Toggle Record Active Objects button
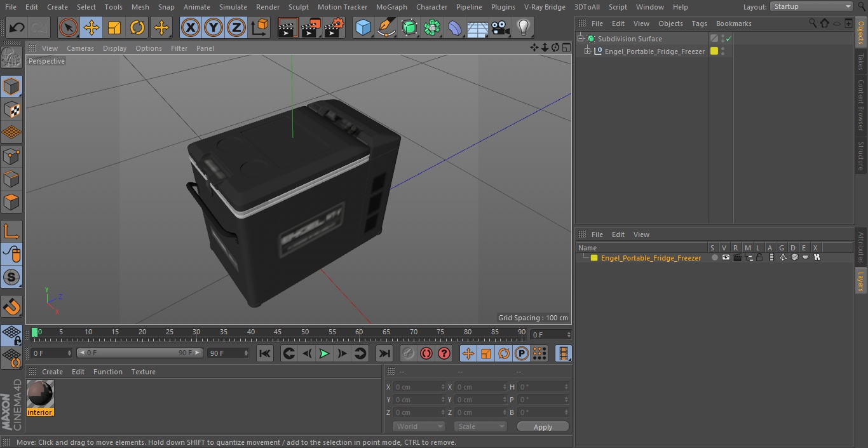Viewport: 868px width, 448px height. pyautogui.click(x=409, y=353)
